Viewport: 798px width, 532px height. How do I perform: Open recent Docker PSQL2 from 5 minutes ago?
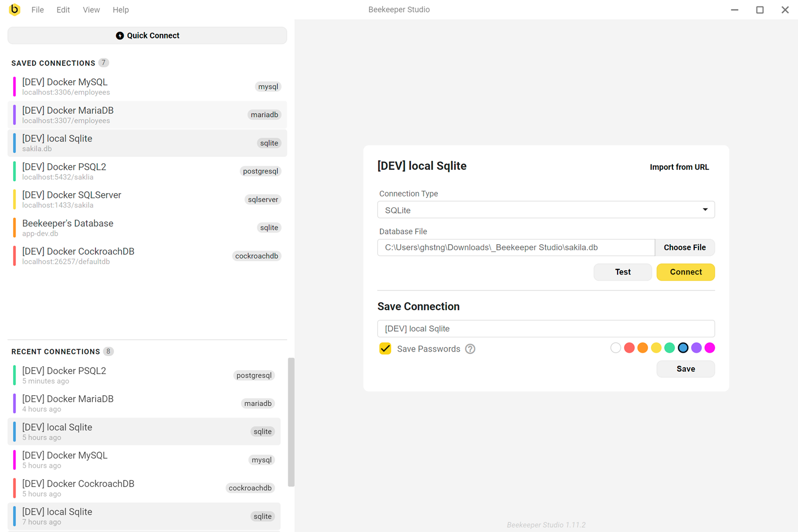click(144, 375)
